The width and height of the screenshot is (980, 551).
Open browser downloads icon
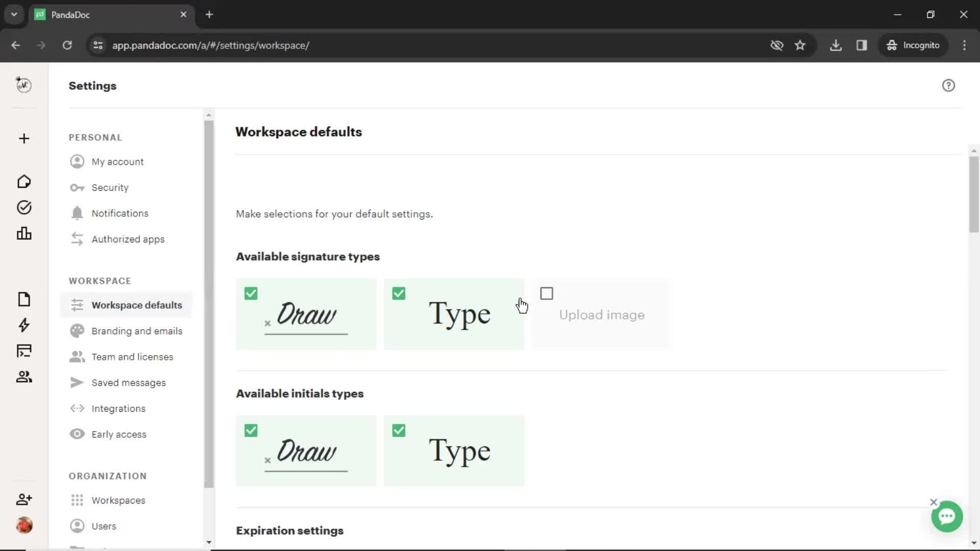(x=836, y=45)
